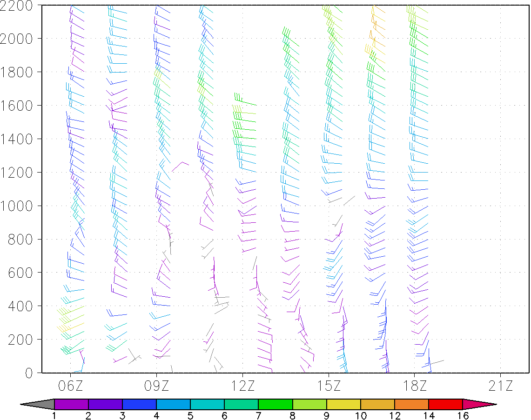Click the 21Z time axis label

coord(501,386)
